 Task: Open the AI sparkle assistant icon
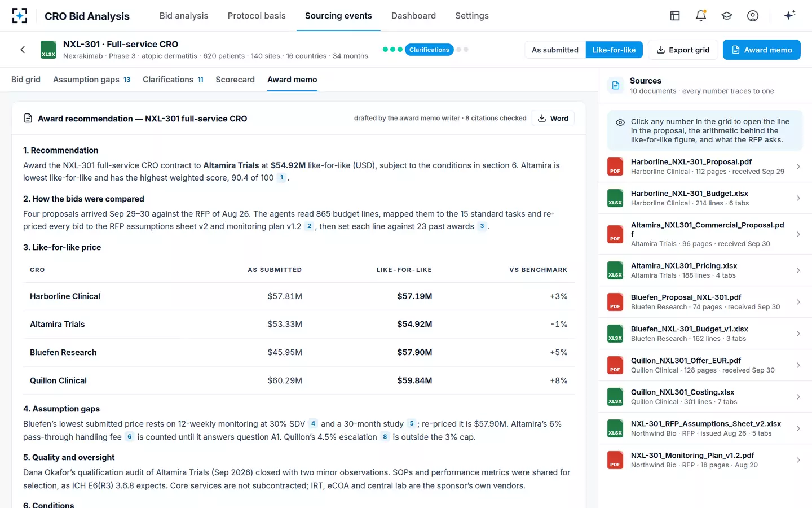789,15
